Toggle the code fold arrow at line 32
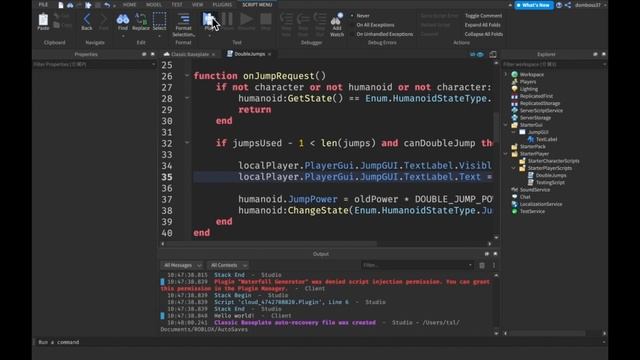The image size is (640, 360). [187, 143]
